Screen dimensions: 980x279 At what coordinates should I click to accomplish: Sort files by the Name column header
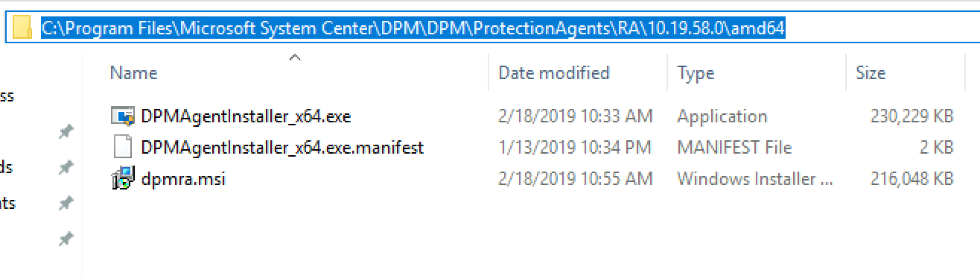coord(134,73)
